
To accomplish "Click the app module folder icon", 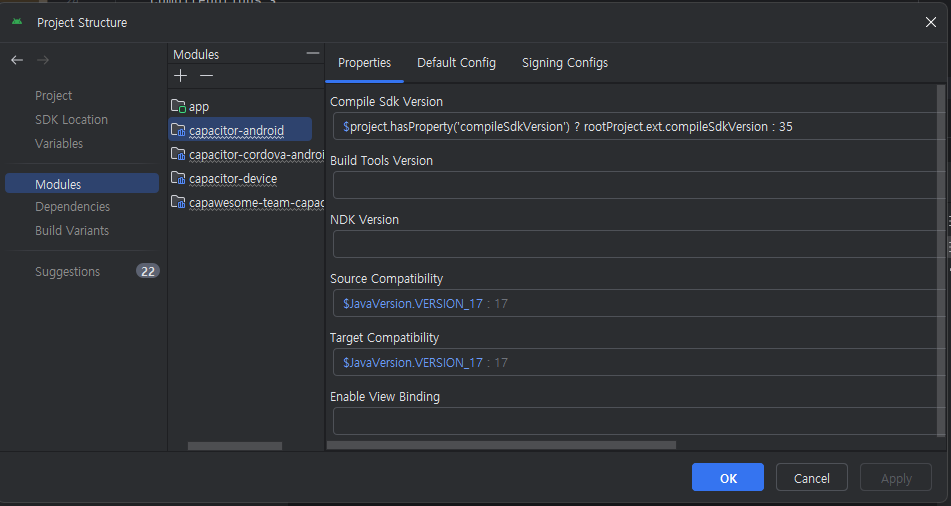I will tap(178, 106).
